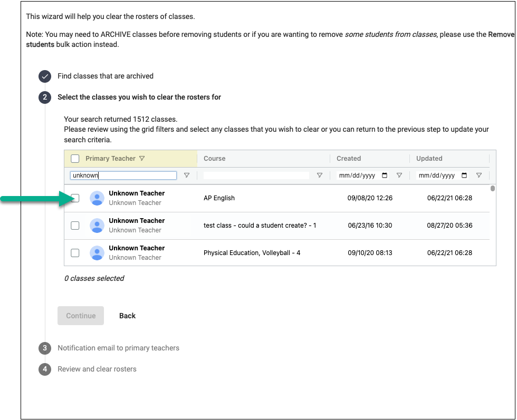Click the disabled Continue button
The image size is (517, 420).
81,316
